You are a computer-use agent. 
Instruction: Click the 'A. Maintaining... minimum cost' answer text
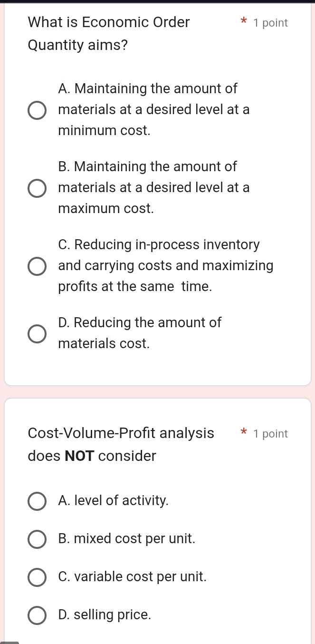(153, 110)
